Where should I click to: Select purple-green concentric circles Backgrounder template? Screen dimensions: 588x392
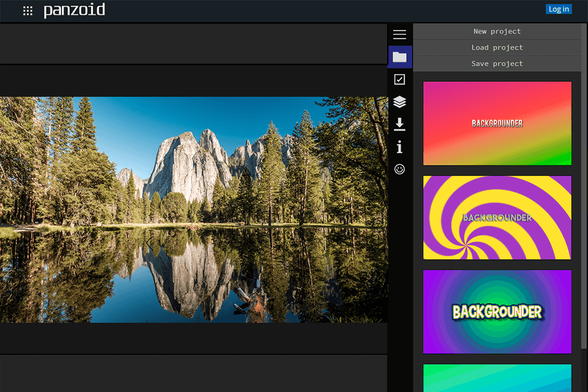[x=497, y=312]
